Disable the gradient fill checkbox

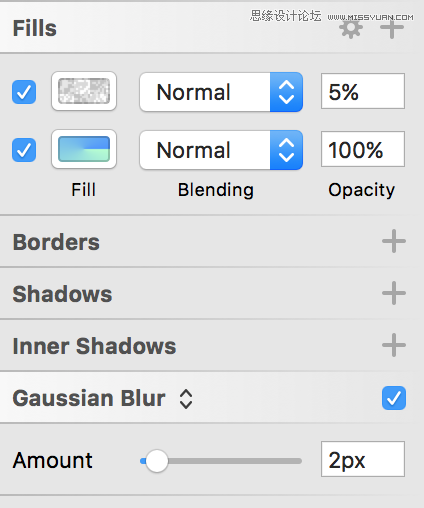pos(24,150)
